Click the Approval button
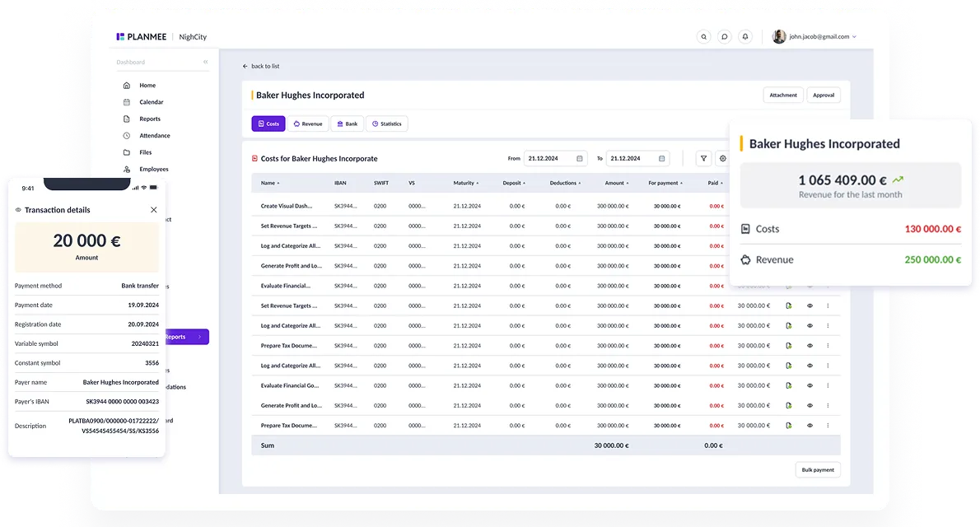 point(824,95)
